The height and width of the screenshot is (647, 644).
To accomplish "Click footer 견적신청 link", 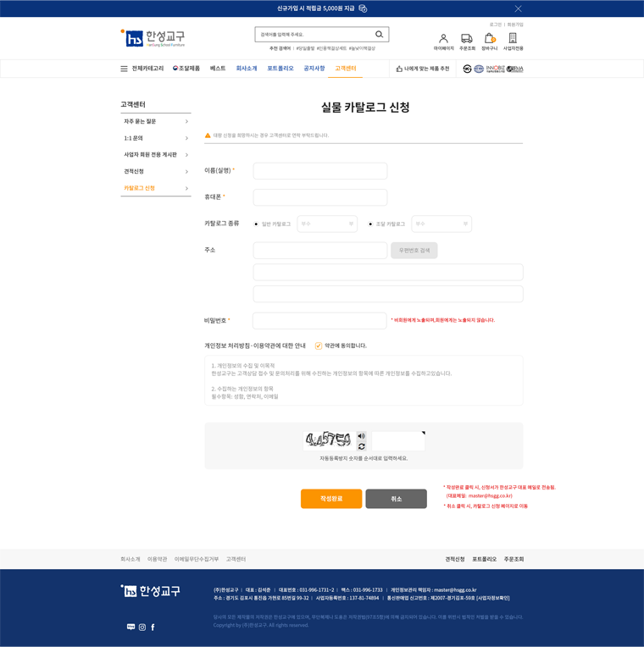I will (x=455, y=559).
